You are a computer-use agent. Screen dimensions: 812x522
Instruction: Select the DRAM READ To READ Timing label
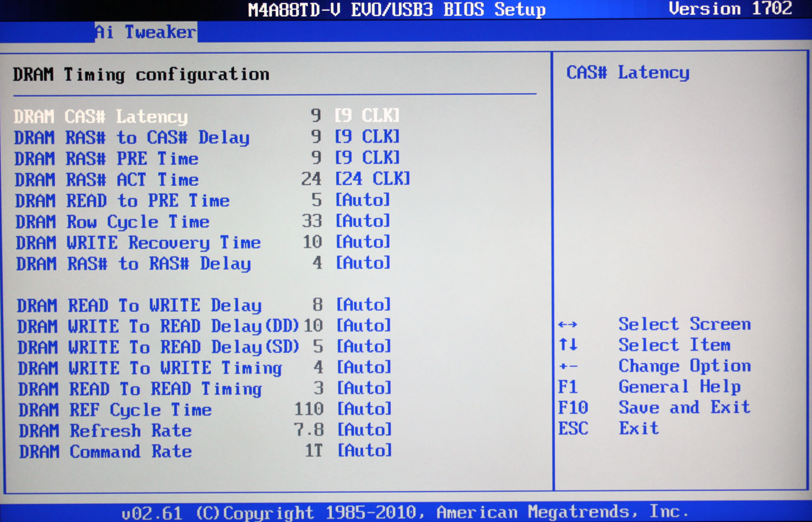tap(140, 389)
